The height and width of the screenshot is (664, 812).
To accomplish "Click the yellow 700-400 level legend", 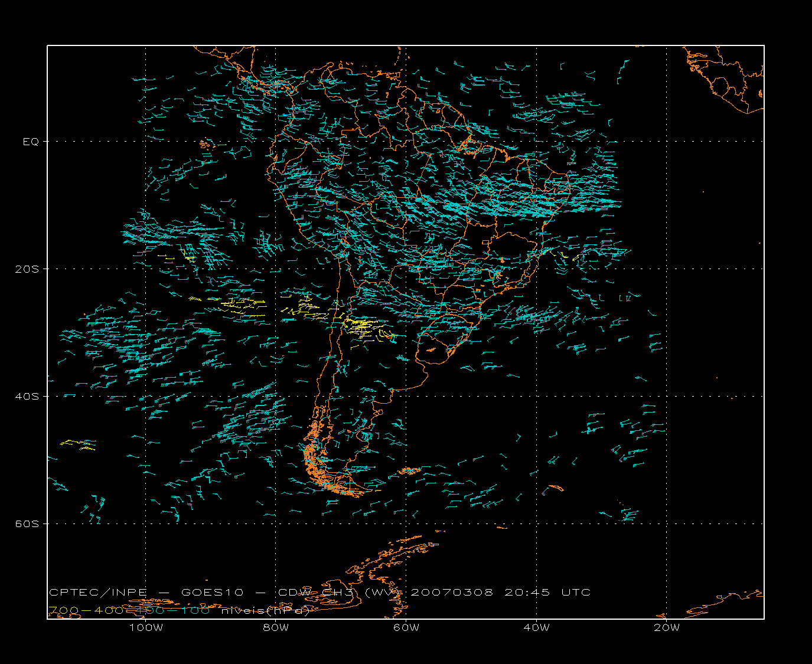I will tap(86, 610).
